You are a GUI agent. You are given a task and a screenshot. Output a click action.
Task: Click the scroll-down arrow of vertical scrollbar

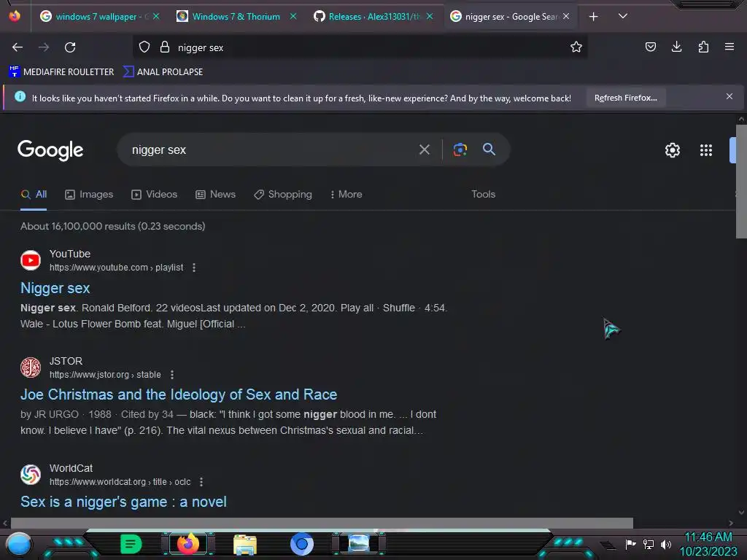tap(741, 513)
